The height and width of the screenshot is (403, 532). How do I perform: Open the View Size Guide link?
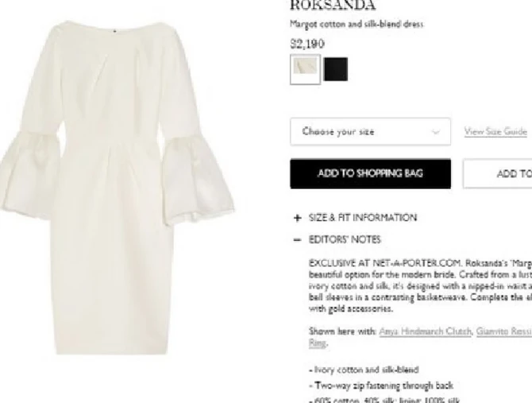[x=495, y=131]
